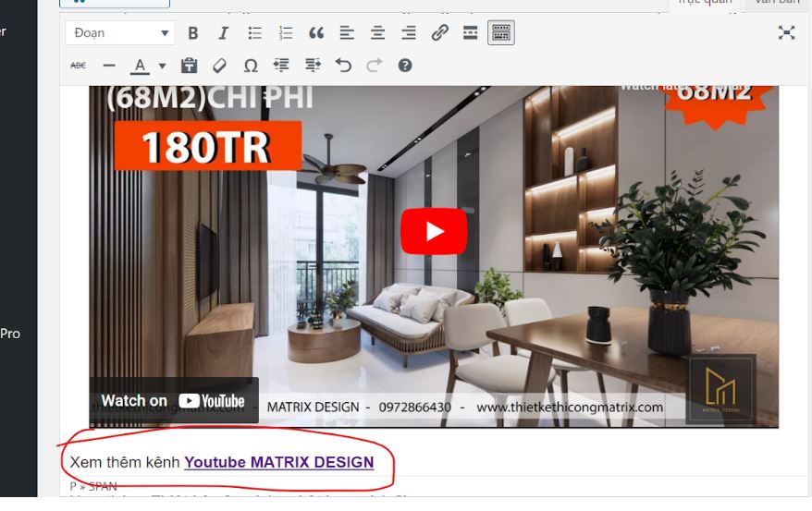Screen dimensions: 812x511
Task: Apply italic formatting
Action: click(x=223, y=33)
